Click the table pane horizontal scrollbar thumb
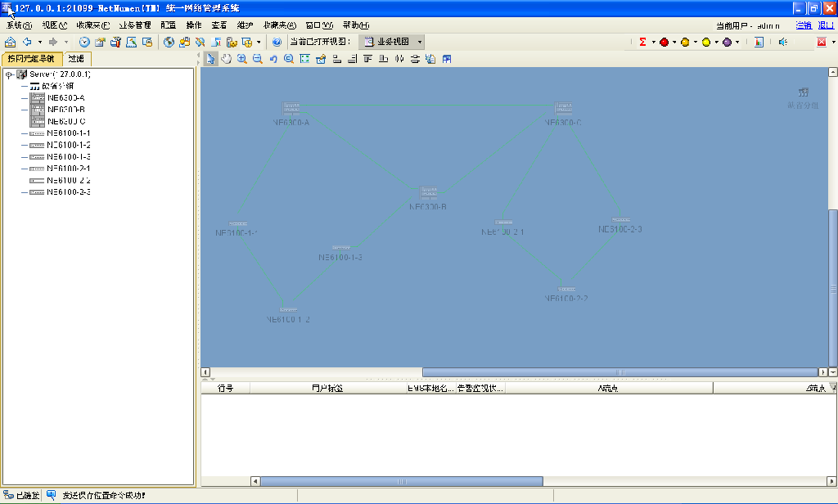Viewport: 838px width, 504px height. click(401, 482)
